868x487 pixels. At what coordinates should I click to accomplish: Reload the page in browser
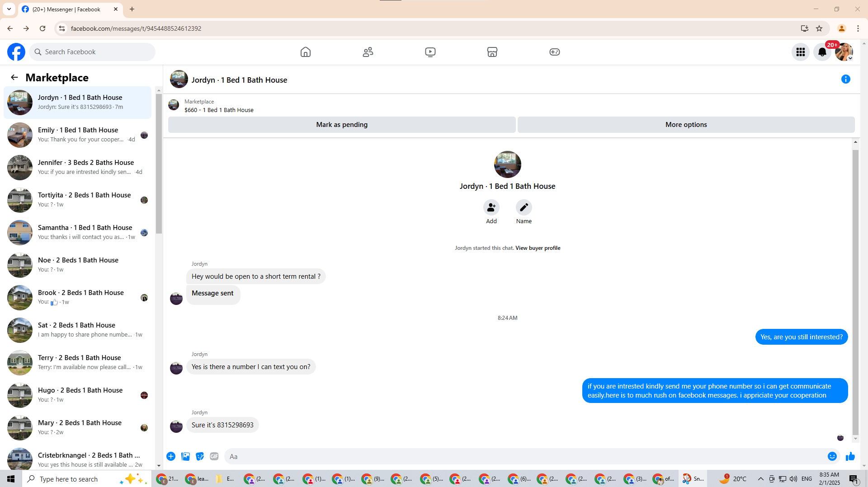[42, 28]
